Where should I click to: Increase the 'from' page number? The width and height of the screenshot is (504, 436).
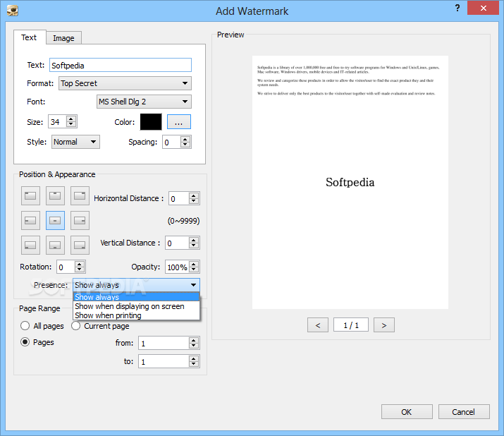(x=194, y=340)
